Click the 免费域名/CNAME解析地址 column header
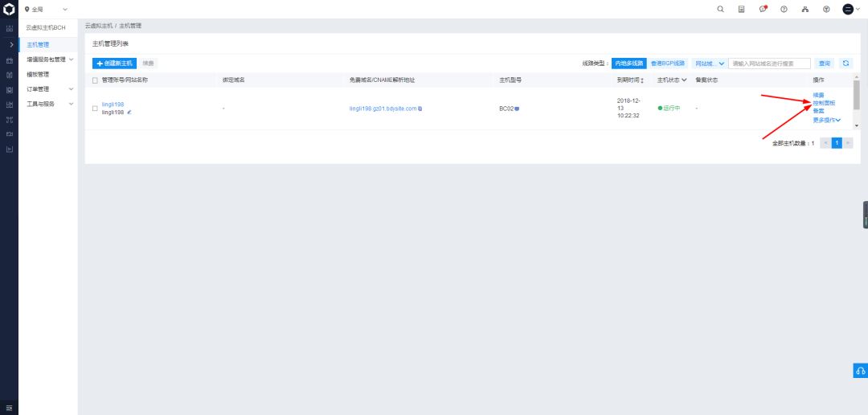The image size is (868, 415). (x=382, y=80)
